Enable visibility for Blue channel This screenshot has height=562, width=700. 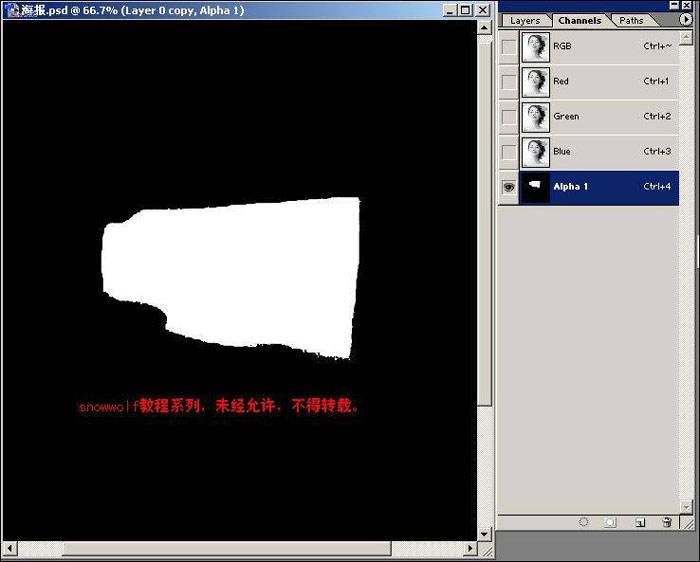(509, 152)
